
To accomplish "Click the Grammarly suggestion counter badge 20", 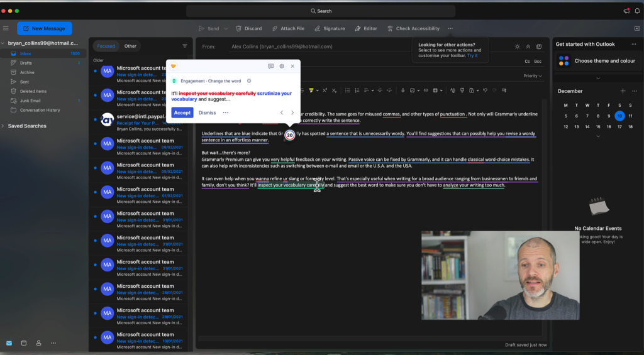I will pos(289,135).
